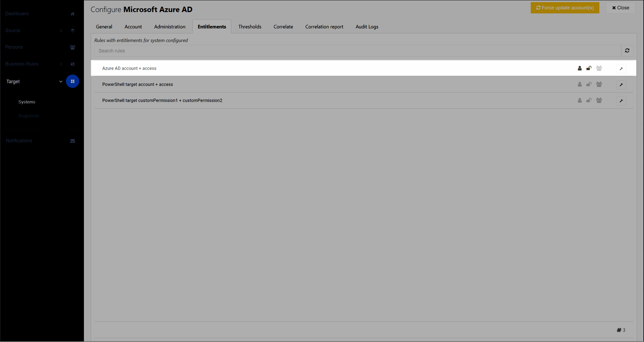Edit the customPermission1 + customPermission2 rule
Image resolution: width=644 pixels, height=342 pixels.
pyautogui.click(x=621, y=101)
